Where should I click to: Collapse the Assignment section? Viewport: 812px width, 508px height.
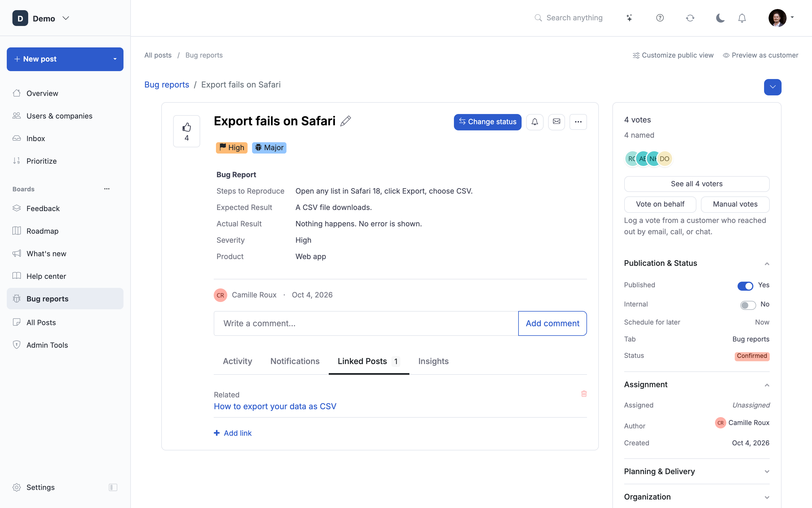click(767, 385)
